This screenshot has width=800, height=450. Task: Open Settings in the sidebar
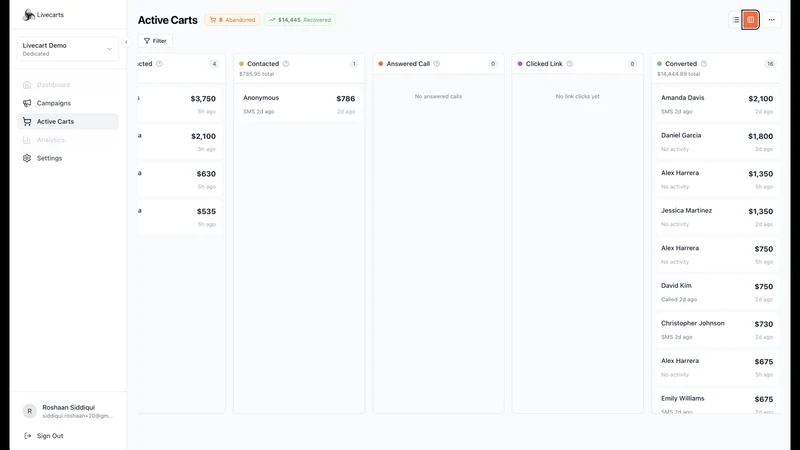click(68, 158)
